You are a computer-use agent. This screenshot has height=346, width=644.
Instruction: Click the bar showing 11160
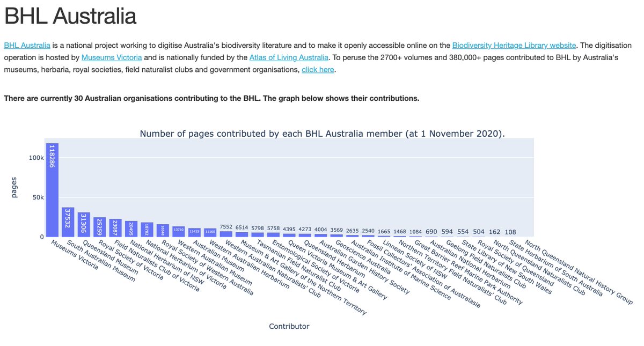click(210, 232)
